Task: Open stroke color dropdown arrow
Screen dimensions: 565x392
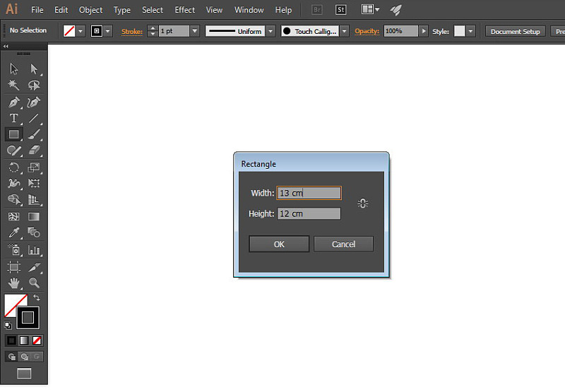Action: pos(108,31)
